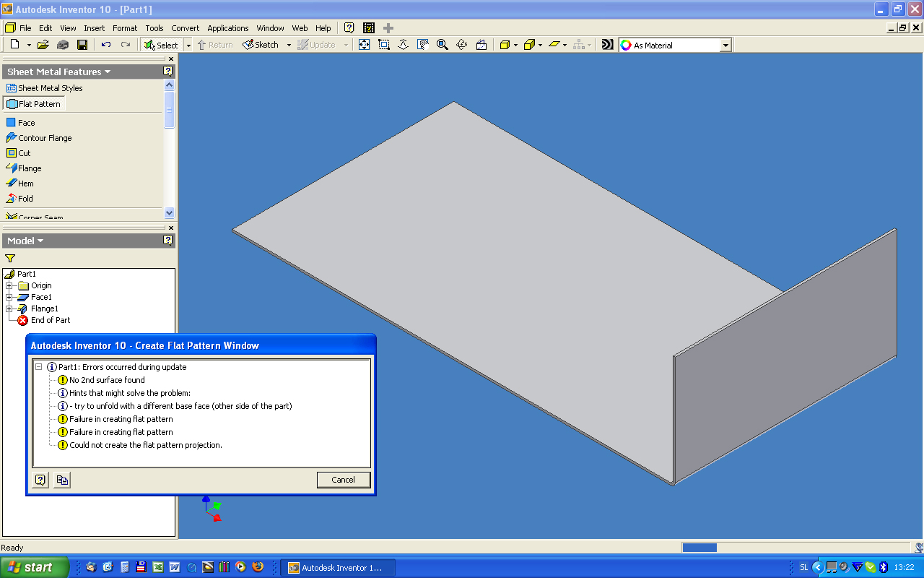Open the Insert menu

(95, 28)
